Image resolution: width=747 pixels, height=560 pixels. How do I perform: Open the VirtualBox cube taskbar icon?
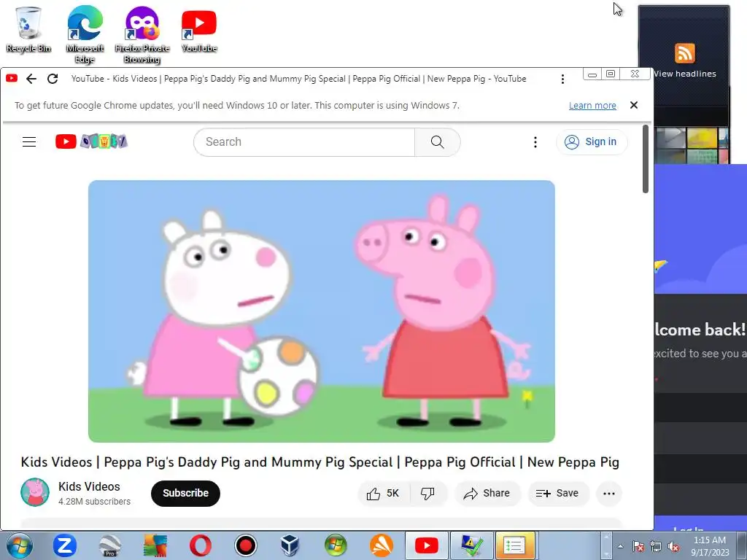click(290, 545)
